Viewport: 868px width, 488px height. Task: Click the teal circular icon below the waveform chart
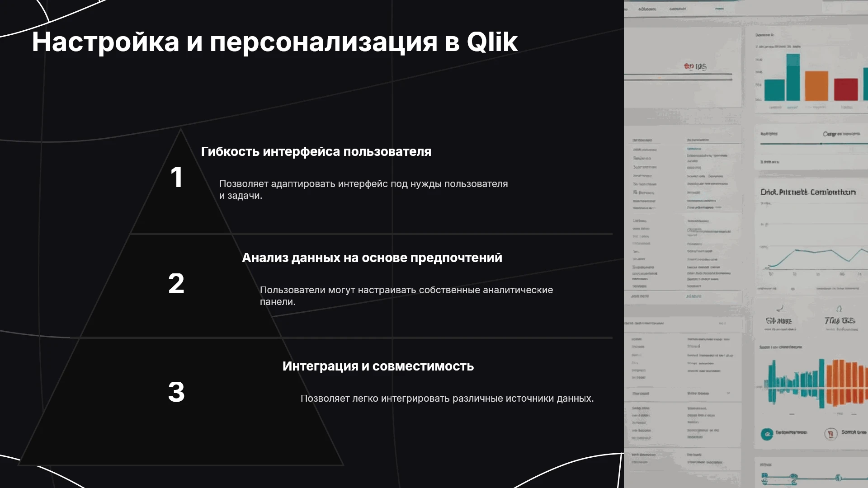(767, 434)
